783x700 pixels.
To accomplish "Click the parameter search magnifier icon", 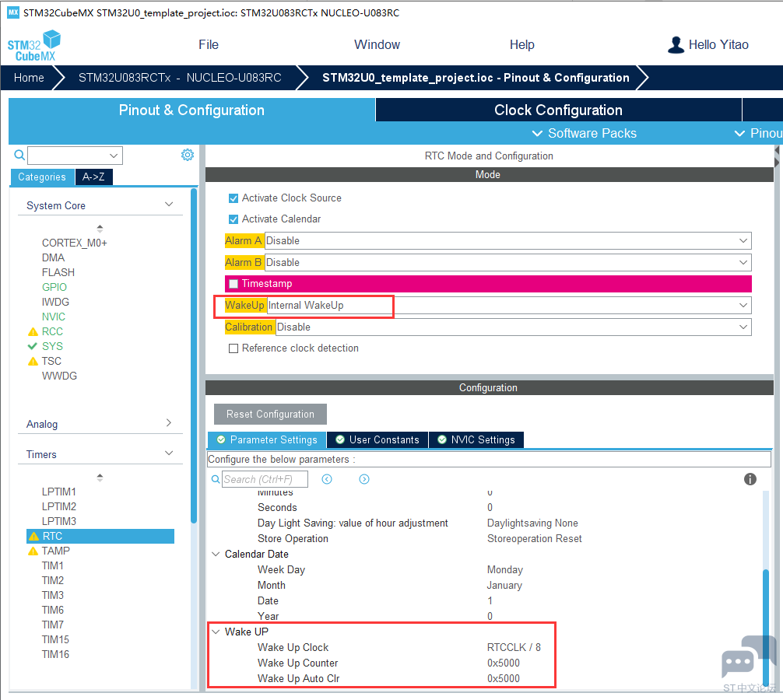I will pyautogui.click(x=216, y=479).
